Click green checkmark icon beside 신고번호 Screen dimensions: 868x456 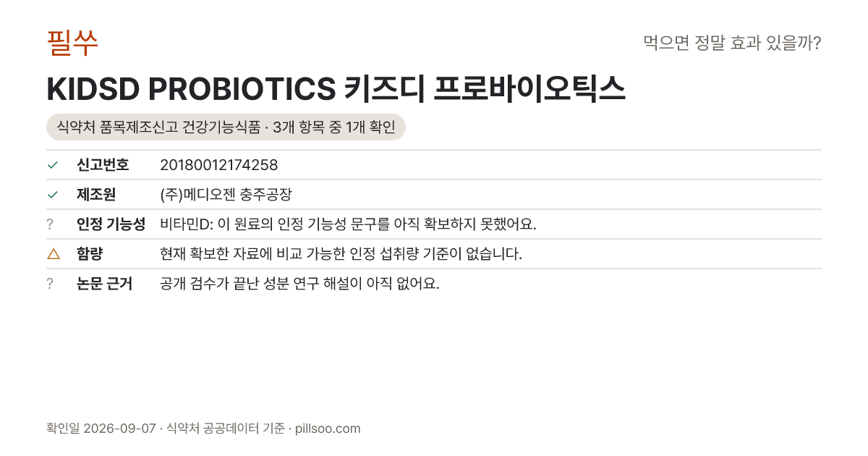click(x=52, y=165)
